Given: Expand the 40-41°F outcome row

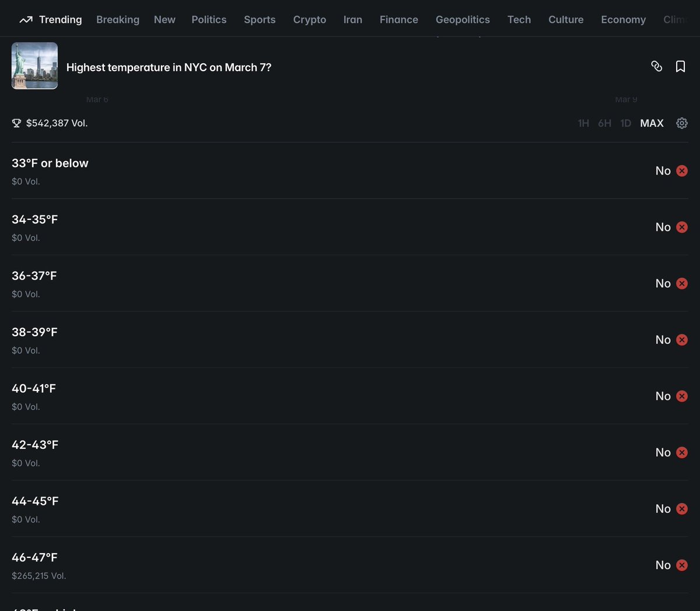Looking at the screenshot, I should point(350,396).
